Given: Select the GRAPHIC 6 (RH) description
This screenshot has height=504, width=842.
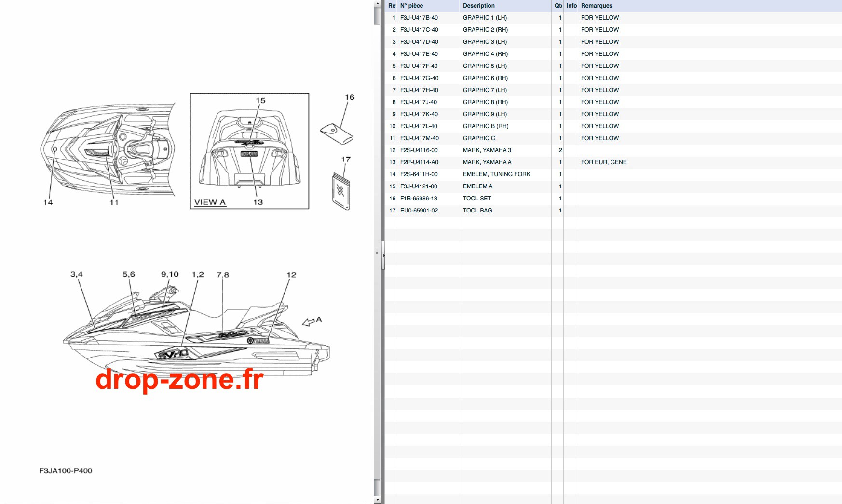Looking at the screenshot, I should (x=485, y=78).
